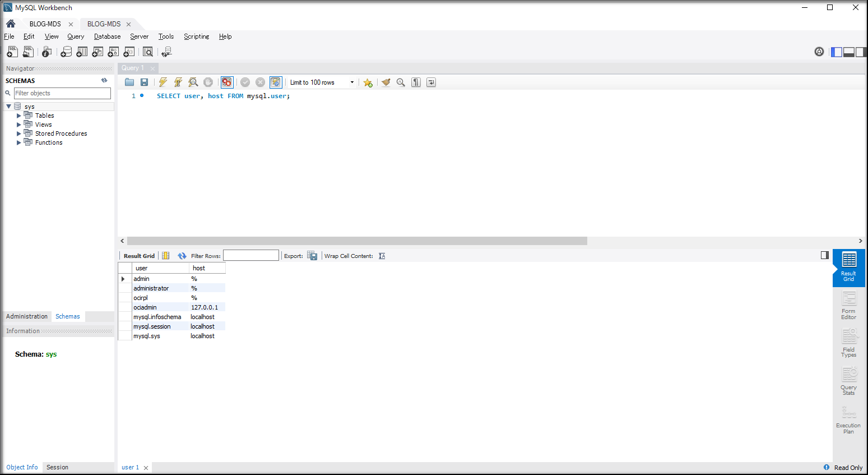Create a new function icon
This screenshot has width=868, height=475.
point(129,52)
